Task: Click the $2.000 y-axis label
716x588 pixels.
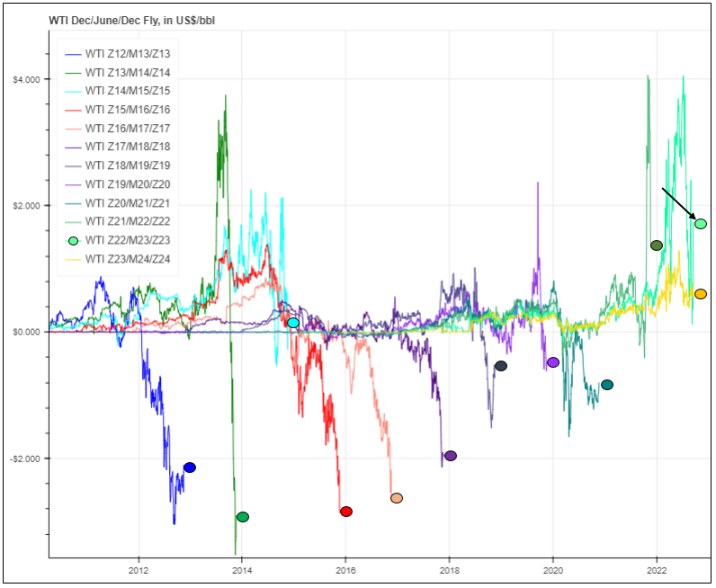Action: [26, 205]
